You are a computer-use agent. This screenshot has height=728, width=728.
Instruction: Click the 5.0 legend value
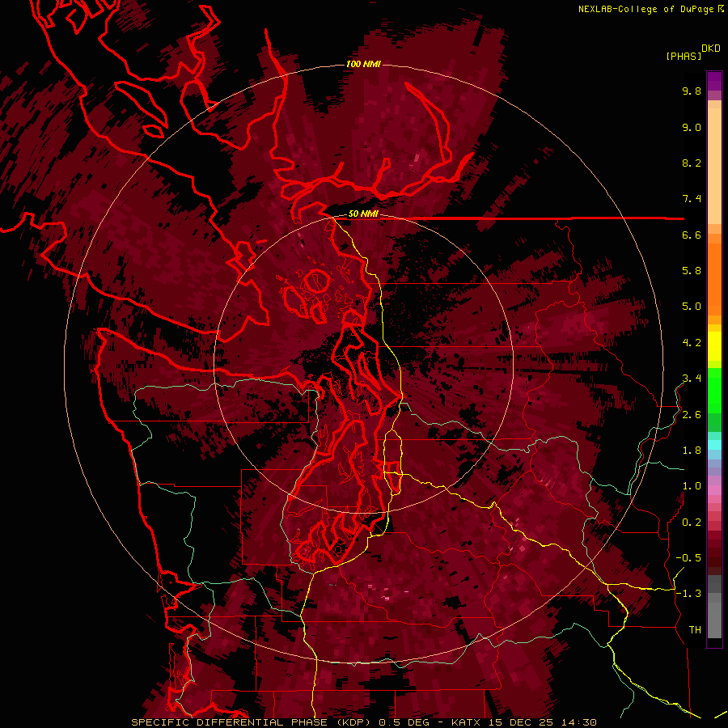[692, 307]
